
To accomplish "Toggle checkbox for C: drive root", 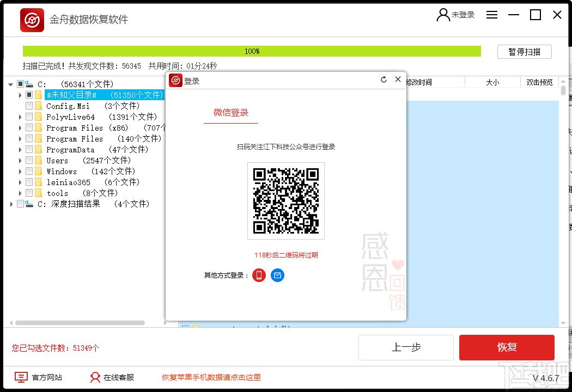I will click(x=21, y=84).
